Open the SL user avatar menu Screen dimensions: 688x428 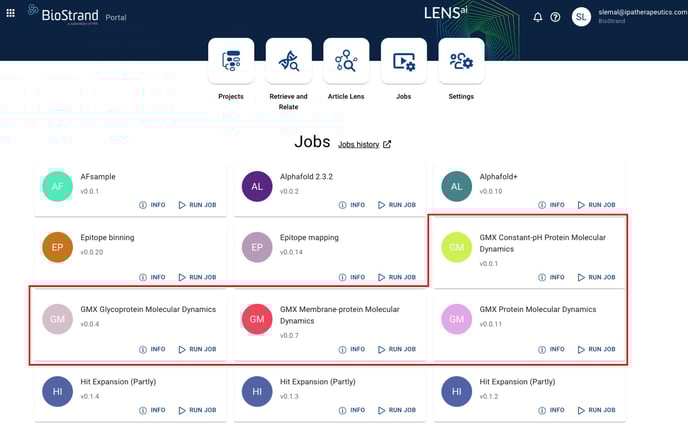point(581,17)
